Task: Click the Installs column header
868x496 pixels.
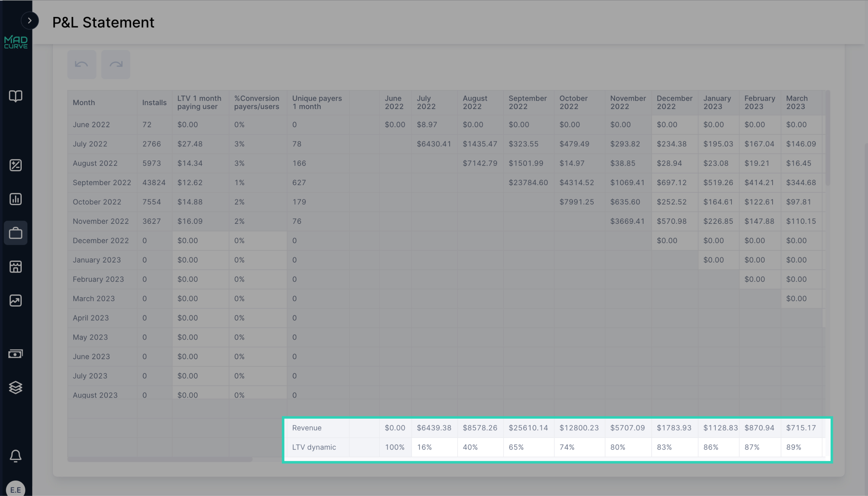Action: (x=154, y=102)
